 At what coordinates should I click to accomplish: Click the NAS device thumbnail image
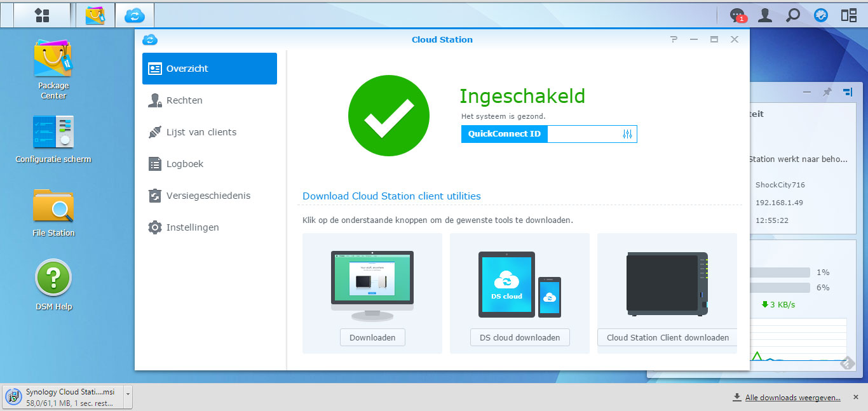[x=667, y=284]
